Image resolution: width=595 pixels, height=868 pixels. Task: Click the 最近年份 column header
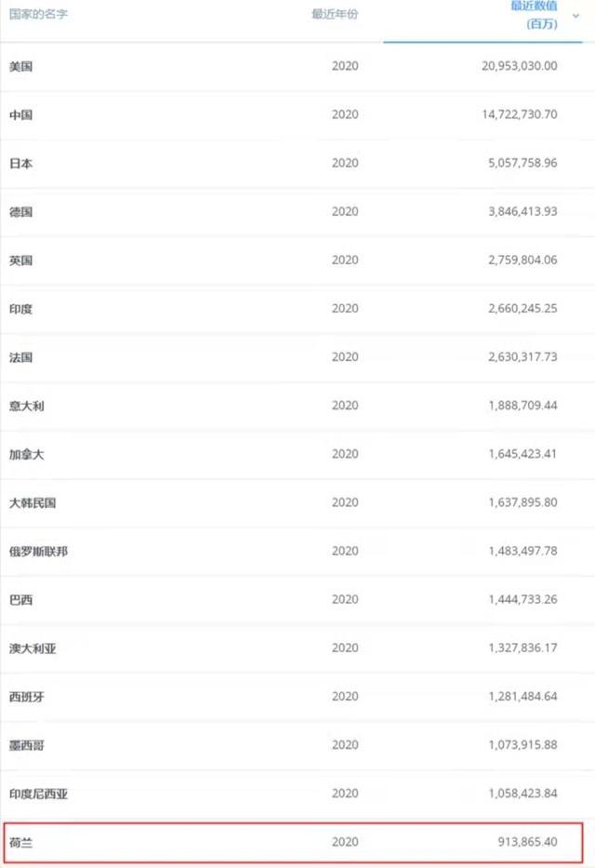point(335,15)
